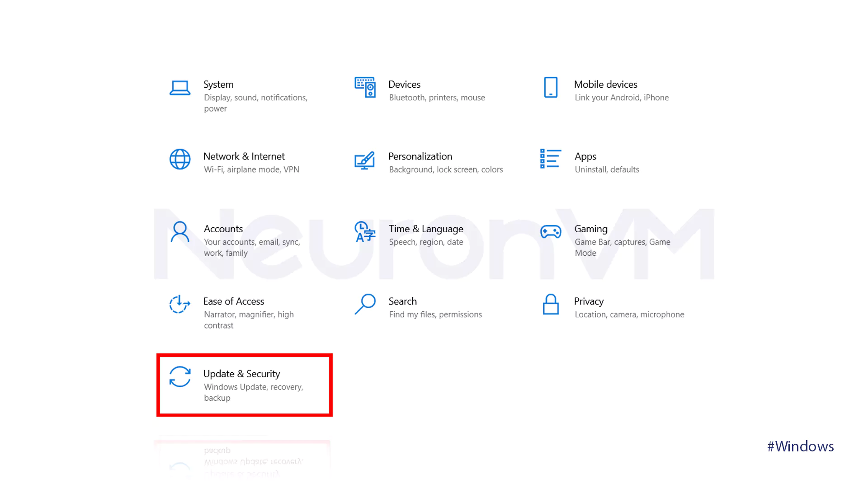Click 'Speech, region, date' description

[x=426, y=242]
